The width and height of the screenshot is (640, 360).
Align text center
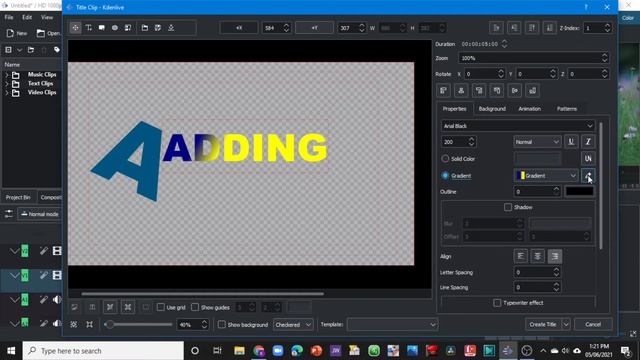click(x=538, y=256)
